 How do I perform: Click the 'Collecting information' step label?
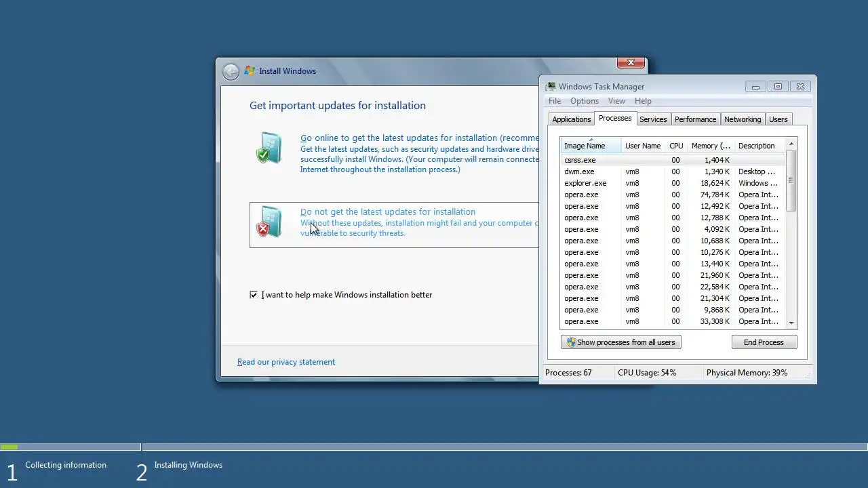tap(66, 465)
